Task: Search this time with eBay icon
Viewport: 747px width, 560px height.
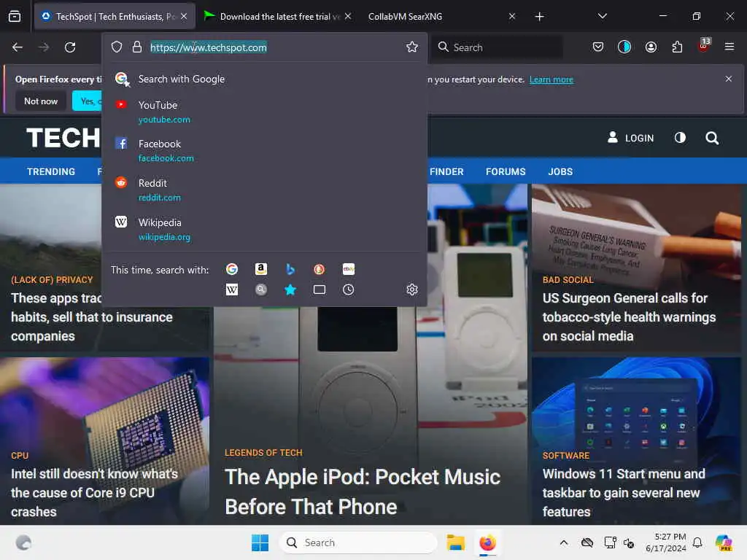Action: (x=349, y=270)
